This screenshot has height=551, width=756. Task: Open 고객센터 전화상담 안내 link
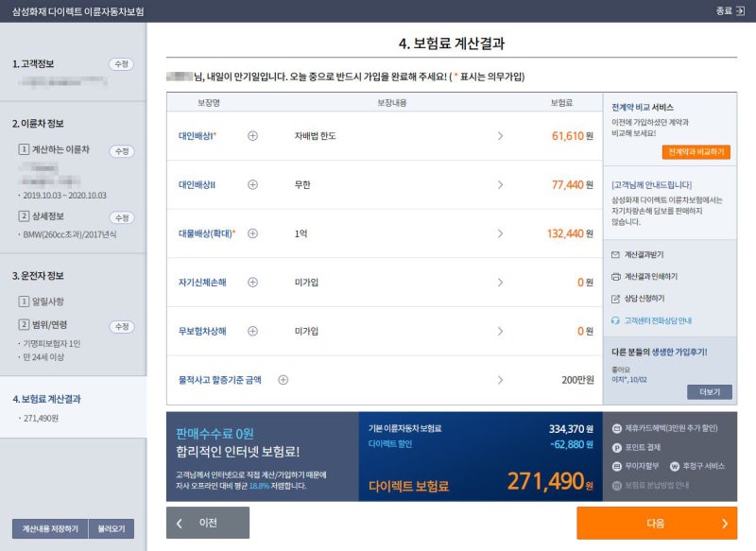coord(658,320)
